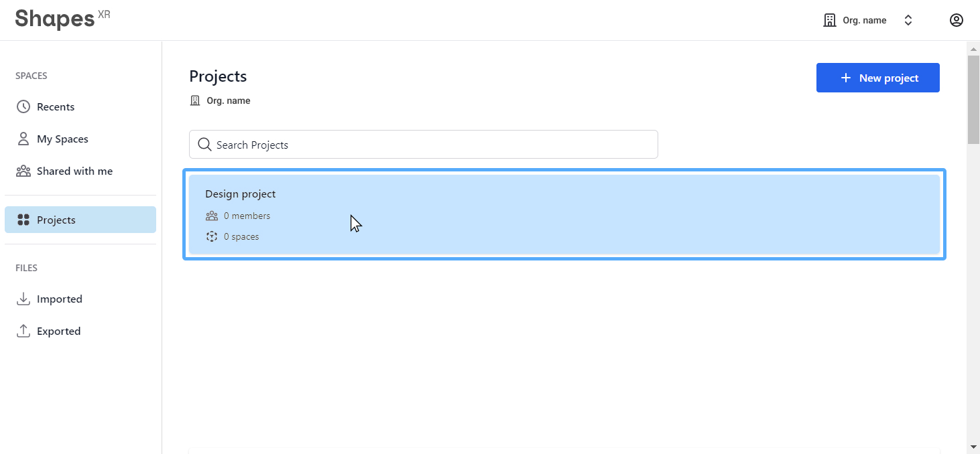Open Shared with me in sidebar

74,171
